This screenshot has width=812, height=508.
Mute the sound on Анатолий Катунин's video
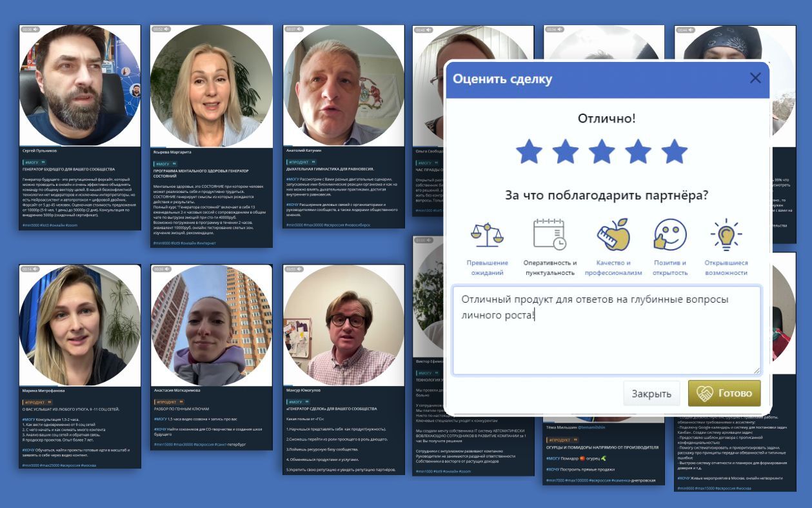[299, 30]
